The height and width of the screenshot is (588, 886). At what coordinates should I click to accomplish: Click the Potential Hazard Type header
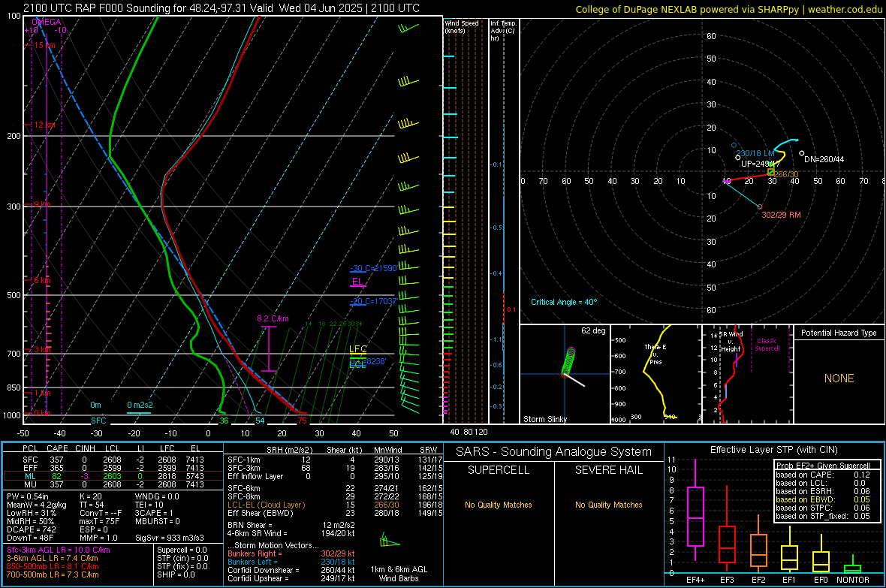coord(839,333)
